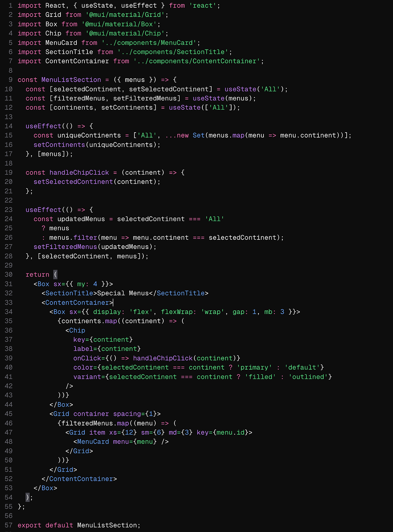Screen dimensions: 393x532
Task: Click the md={3} prop on line 47
Action: [x=181, y=433]
